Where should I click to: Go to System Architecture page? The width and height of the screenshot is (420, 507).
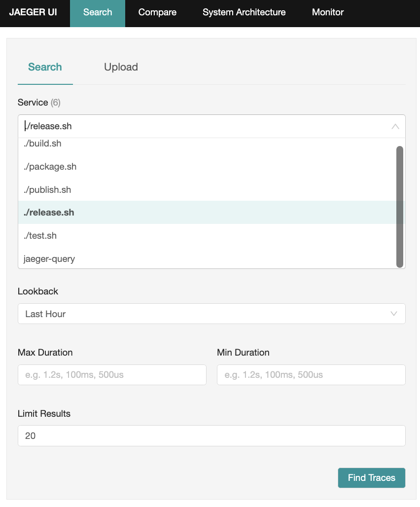[x=244, y=12]
